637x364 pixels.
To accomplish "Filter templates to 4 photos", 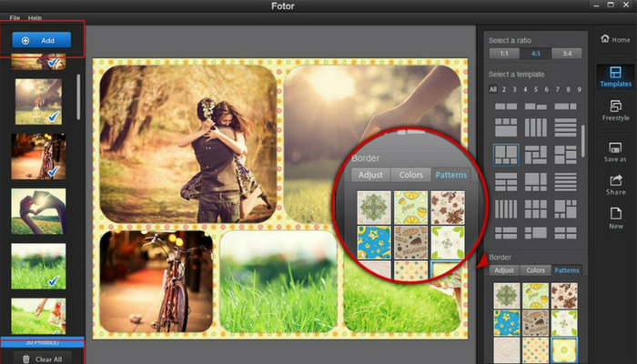I will [x=525, y=89].
